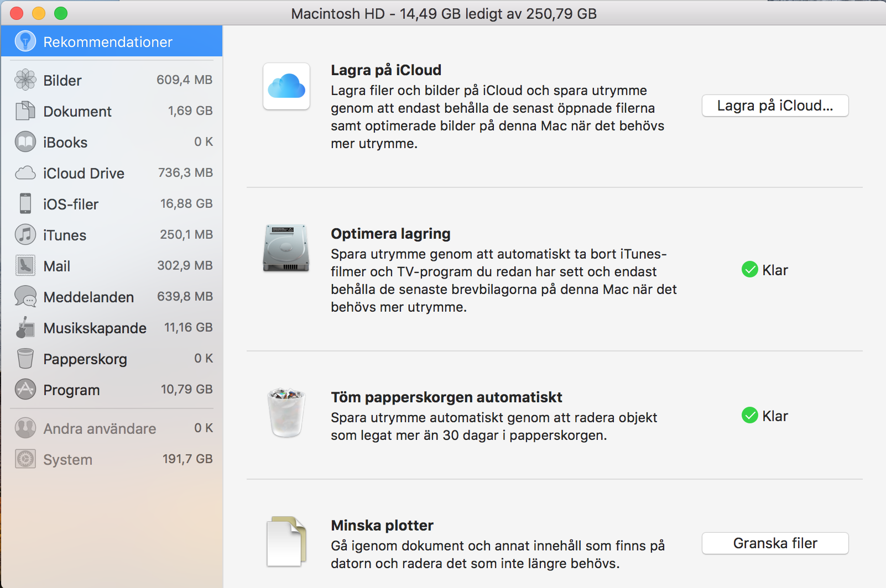Viewport: 886px width, 588px height.
Task: Open the iOS-filer category
Action: click(x=112, y=204)
